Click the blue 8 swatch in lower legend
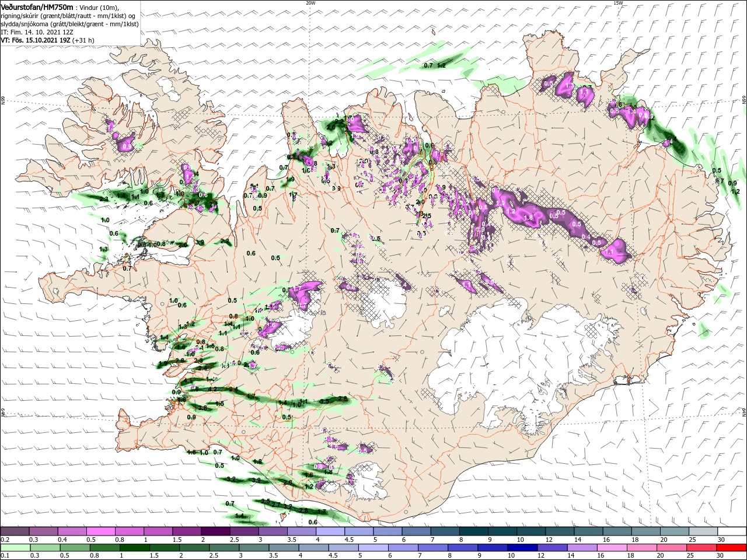This screenshot has height=560, width=747. point(463,548)
